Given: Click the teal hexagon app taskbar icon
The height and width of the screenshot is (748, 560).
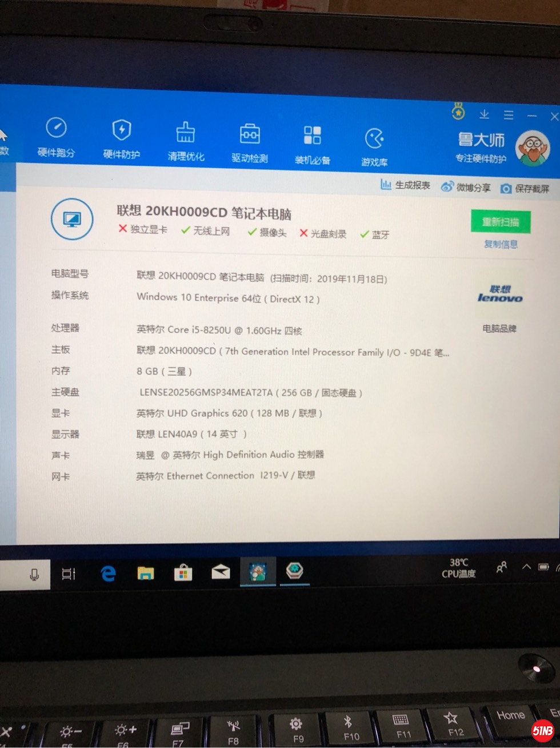Looking at the screenshot, I should 294,571.
